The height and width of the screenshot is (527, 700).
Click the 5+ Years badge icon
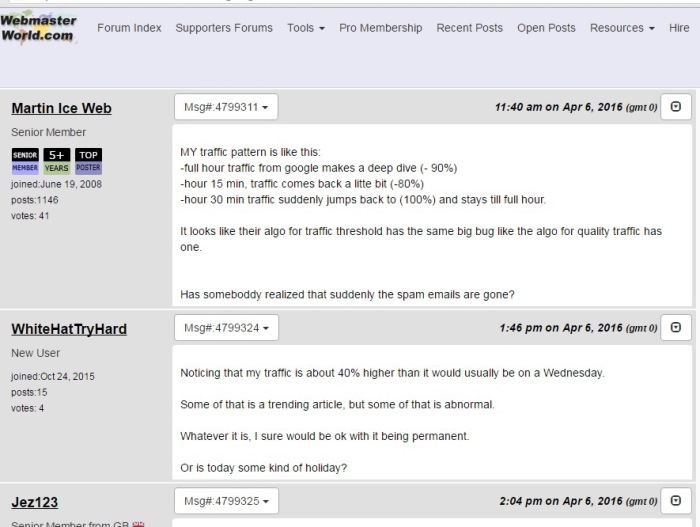pos(56,161)
